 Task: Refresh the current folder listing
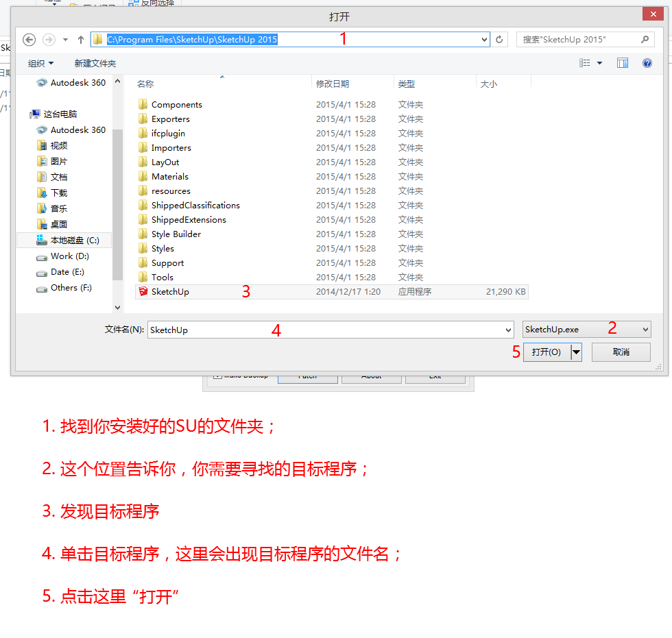tap(499, 40)
